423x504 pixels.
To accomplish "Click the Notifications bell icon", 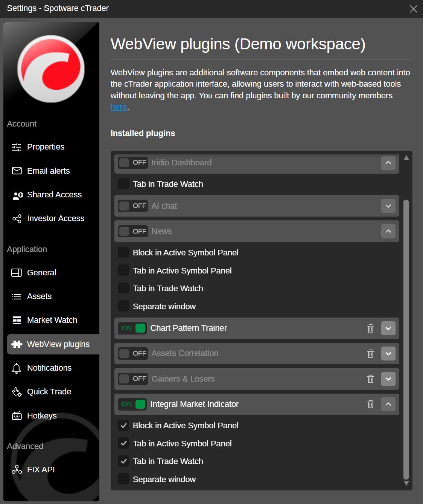I will click(x=17, y=368).
